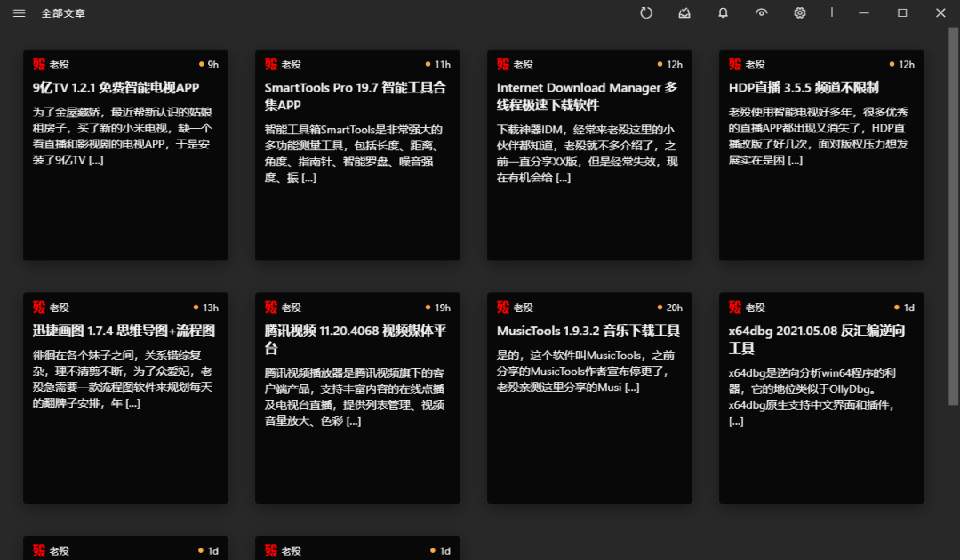Image resolution: width=960 pixels, height=560 pixels.
Task: Click the 19h timestamp on 腾讯视频 card
Action: [x=443, y=308]
